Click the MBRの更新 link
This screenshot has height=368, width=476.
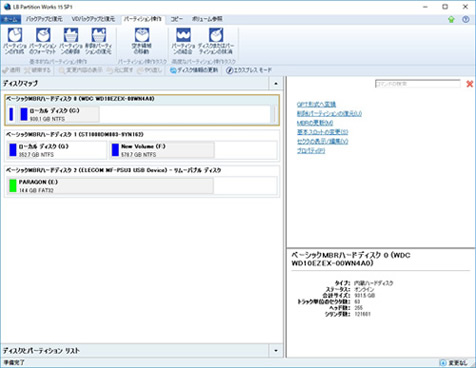[x=315, y=123]
